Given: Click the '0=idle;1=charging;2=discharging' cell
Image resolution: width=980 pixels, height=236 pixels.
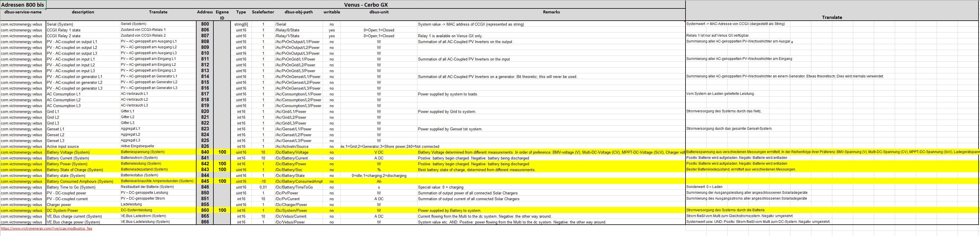Looking at the screenshot, I should pyautogui.click(x=379, y=175).
